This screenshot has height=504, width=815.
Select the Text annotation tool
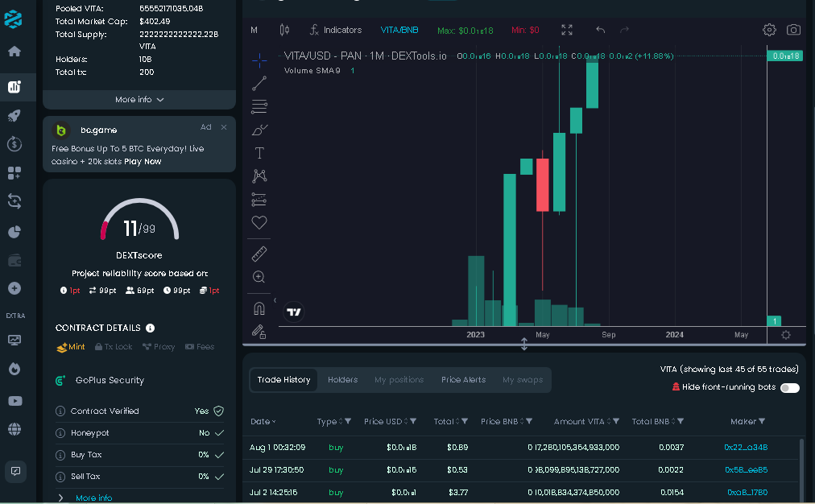pyautogui.click(x=259, y=153)
